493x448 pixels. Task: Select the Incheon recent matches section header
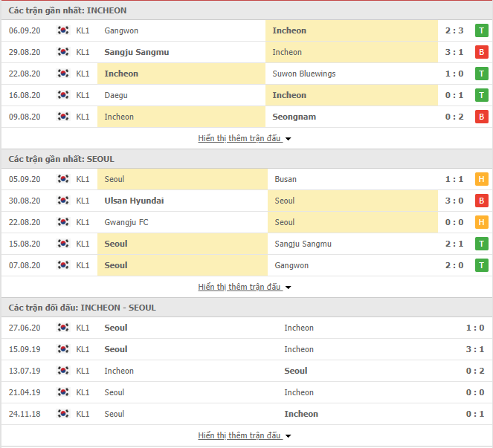pos(68,10)
